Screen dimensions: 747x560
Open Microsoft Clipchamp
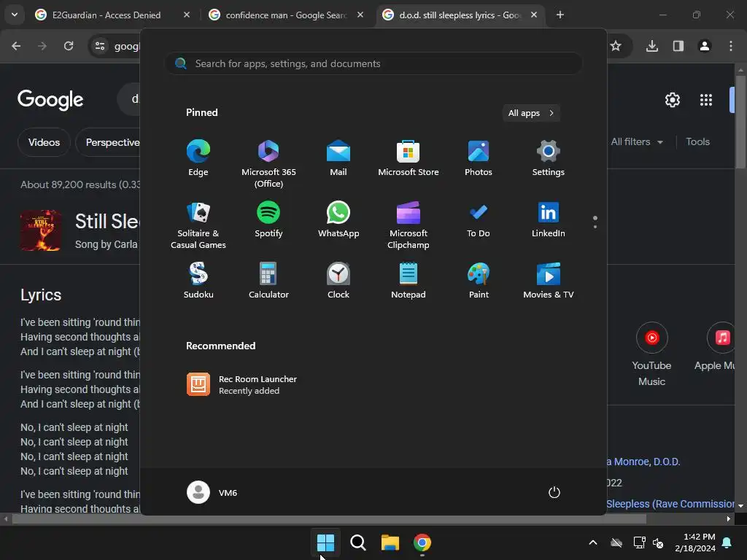click(409, 225)
